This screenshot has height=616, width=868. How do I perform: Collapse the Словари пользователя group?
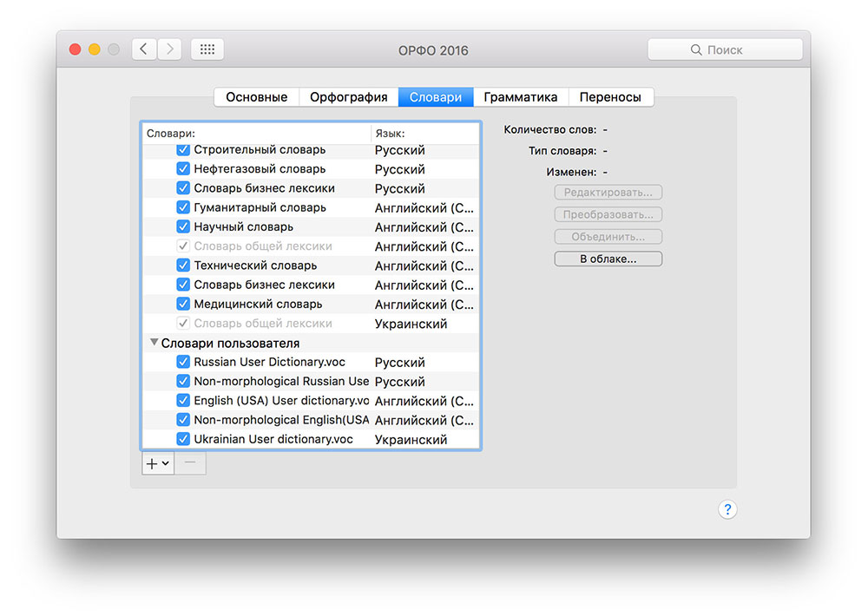tap(154, 343)
